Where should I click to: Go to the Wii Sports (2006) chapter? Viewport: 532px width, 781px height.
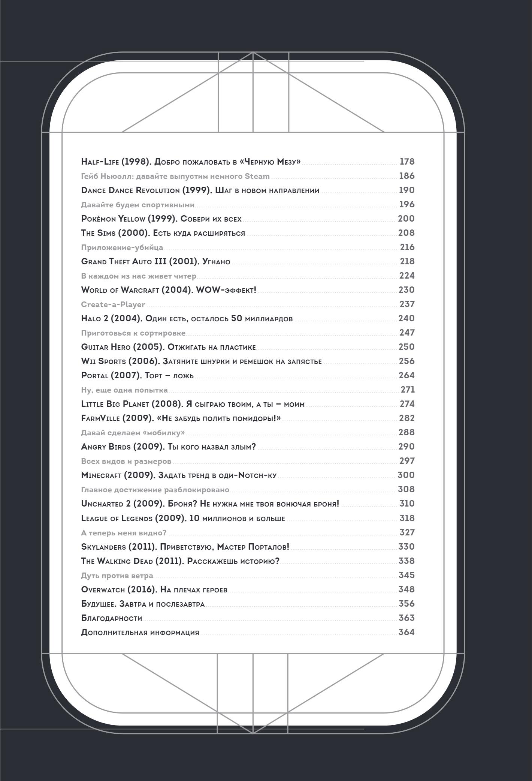[x=248, y=361]
